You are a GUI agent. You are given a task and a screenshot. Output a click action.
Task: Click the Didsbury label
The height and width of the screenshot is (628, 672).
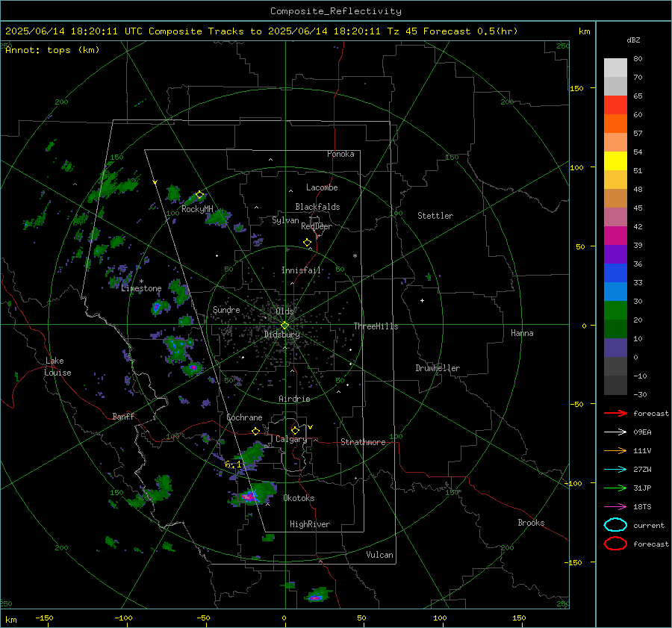click(281, 335)
